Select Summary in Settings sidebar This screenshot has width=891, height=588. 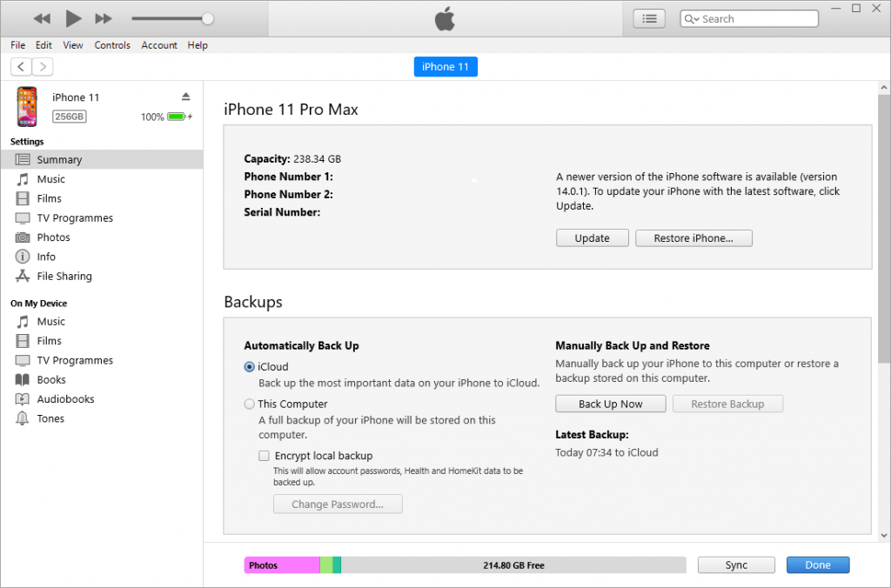pos(102,160)
